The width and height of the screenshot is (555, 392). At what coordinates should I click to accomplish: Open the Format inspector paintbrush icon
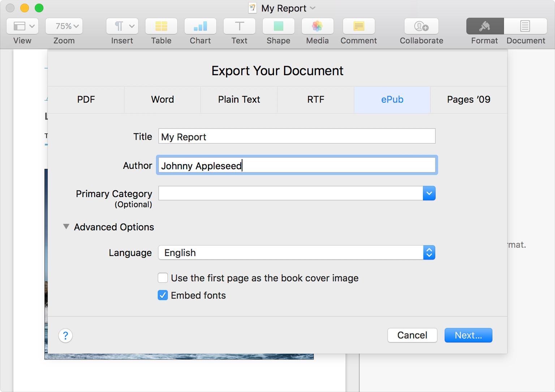tap(485, 26)
